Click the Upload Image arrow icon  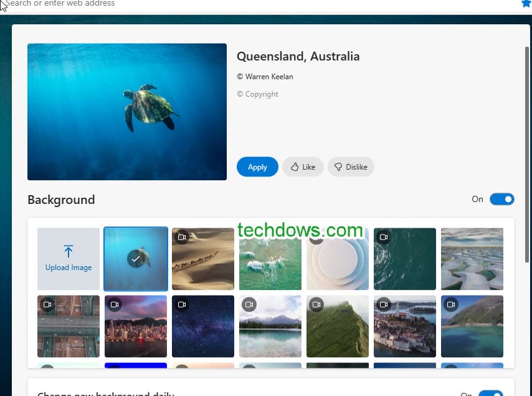click(69, 251)
